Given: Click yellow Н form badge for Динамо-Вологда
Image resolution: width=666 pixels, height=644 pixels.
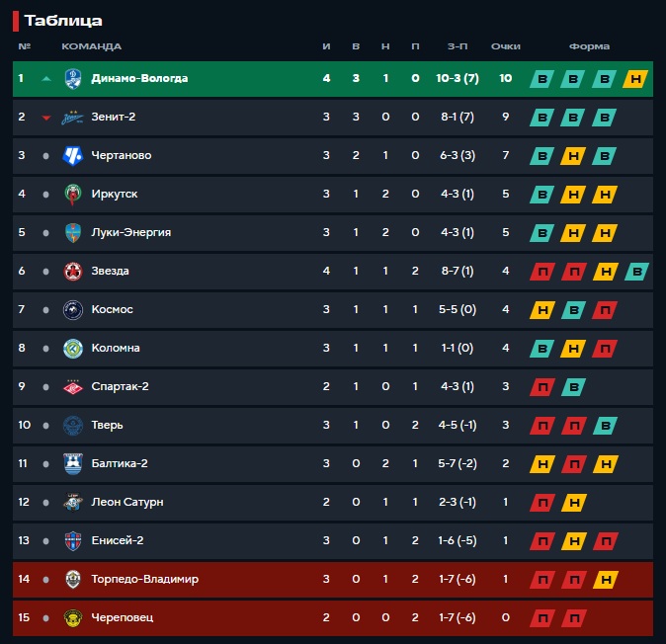Looking at the screenshot, I should [x=635, y=79].
